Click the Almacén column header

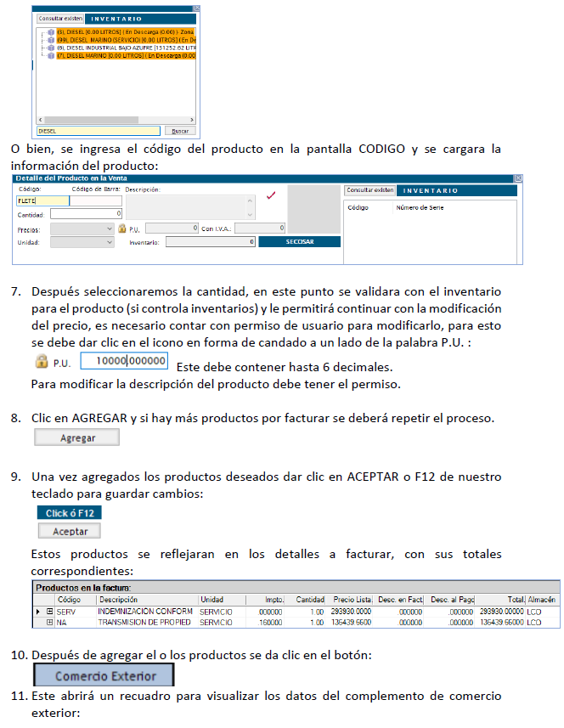click(x=542, y=600)
